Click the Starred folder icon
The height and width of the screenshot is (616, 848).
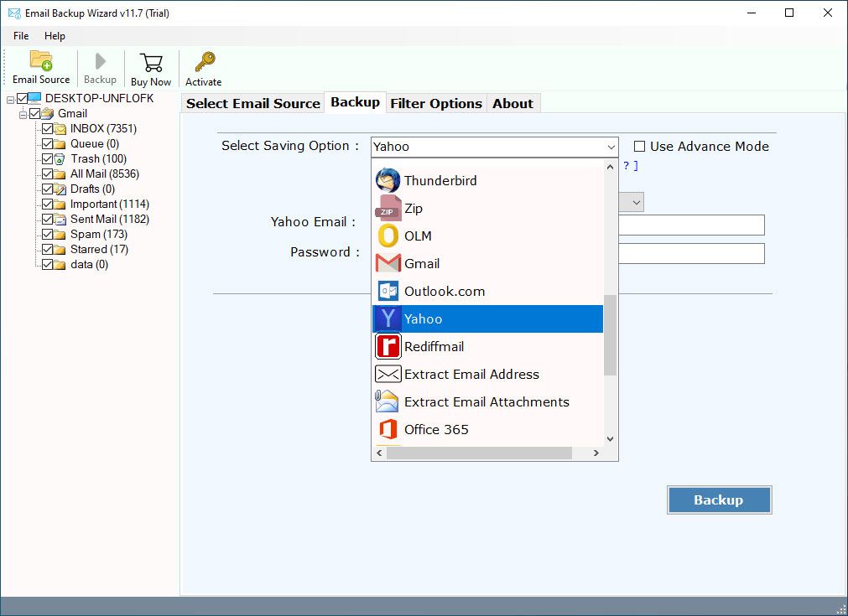(x=60, y=250)
